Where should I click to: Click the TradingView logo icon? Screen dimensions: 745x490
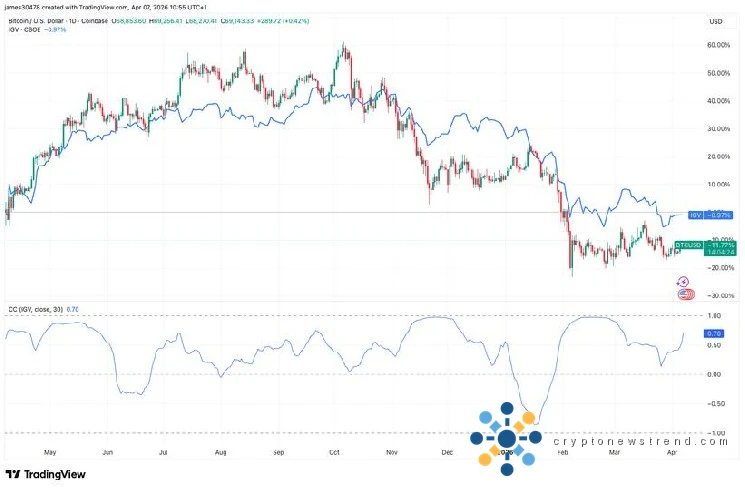click(13, 474)
